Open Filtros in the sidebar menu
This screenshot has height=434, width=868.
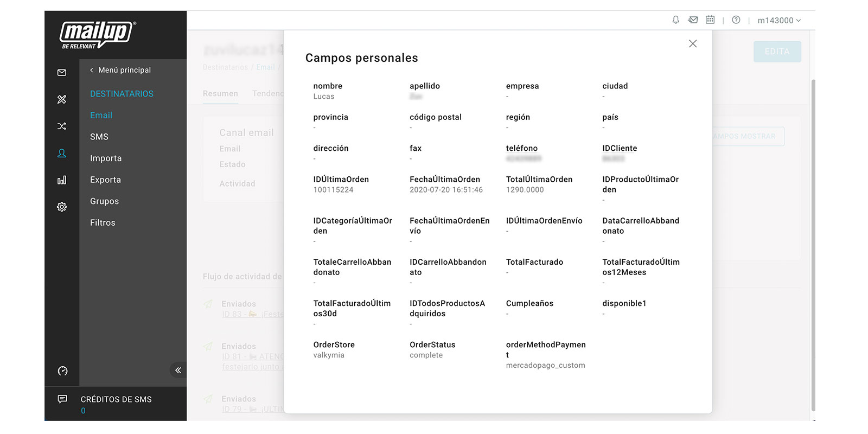point(103,222)
